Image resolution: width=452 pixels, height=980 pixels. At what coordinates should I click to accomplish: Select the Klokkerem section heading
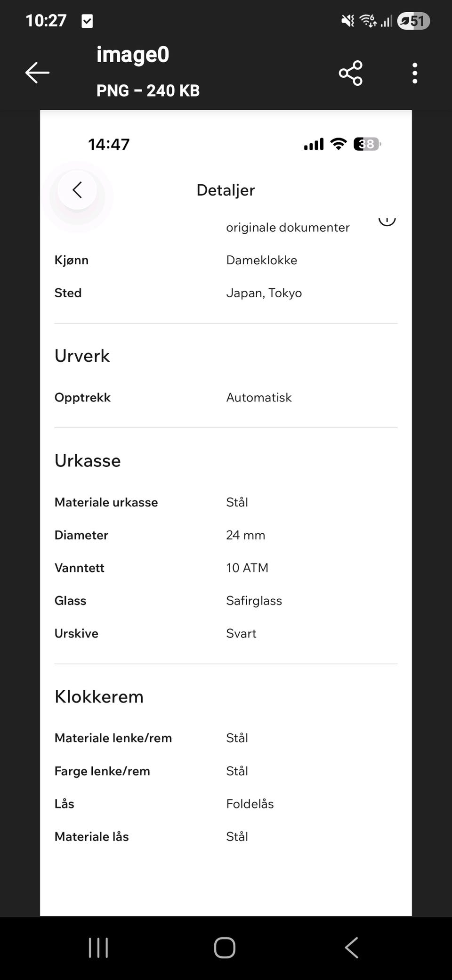pos(99,696)
